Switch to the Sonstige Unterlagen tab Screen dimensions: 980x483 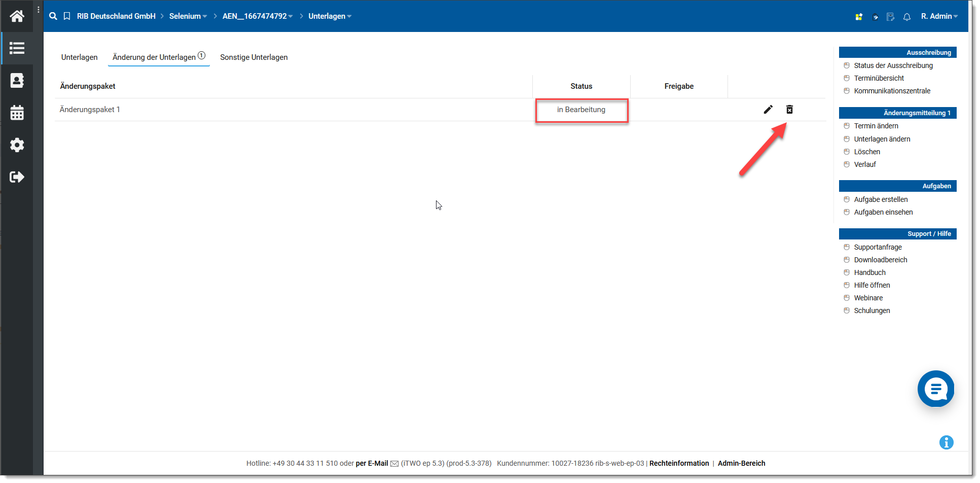click(253, 57)
